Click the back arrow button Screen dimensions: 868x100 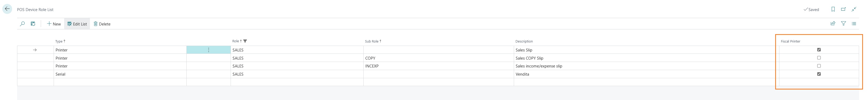(x=7, y=9)
